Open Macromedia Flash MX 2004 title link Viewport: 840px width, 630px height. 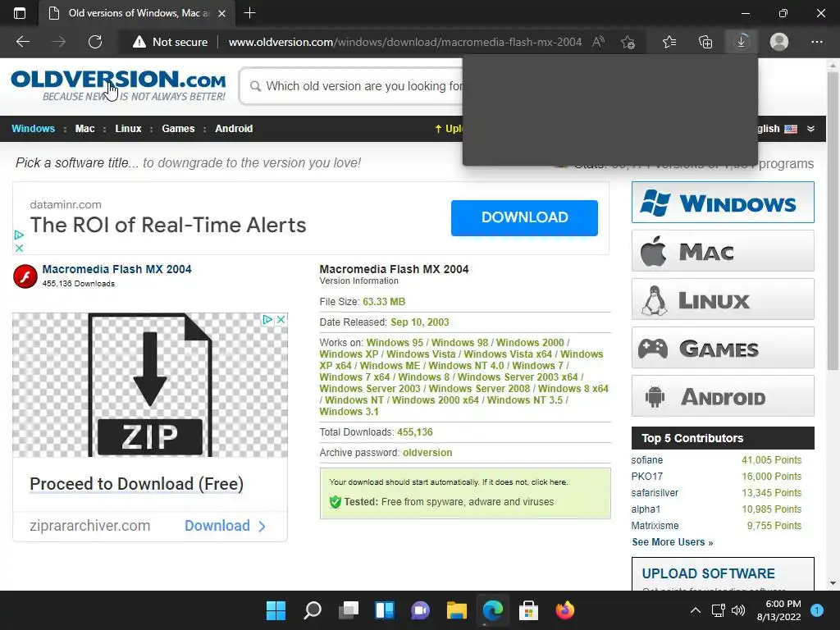coord(116,269)
